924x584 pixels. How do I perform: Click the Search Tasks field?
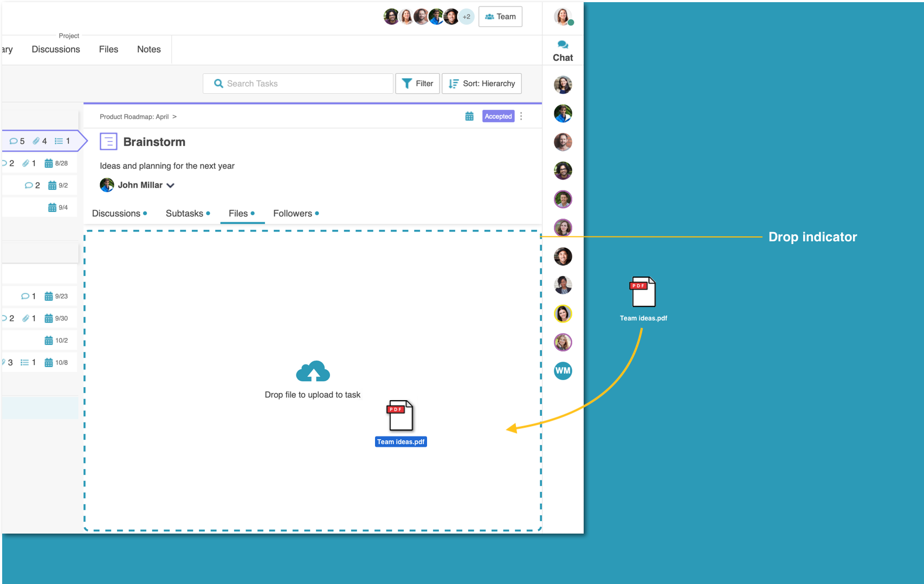(x=298, y=84)
